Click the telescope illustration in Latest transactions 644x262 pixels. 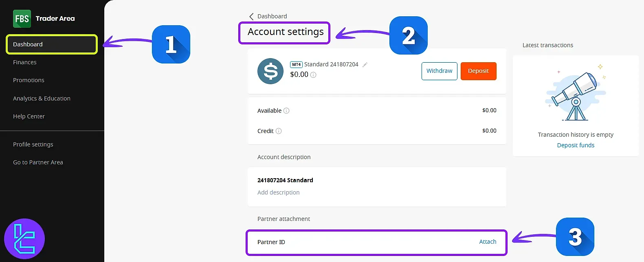(574, 94)
